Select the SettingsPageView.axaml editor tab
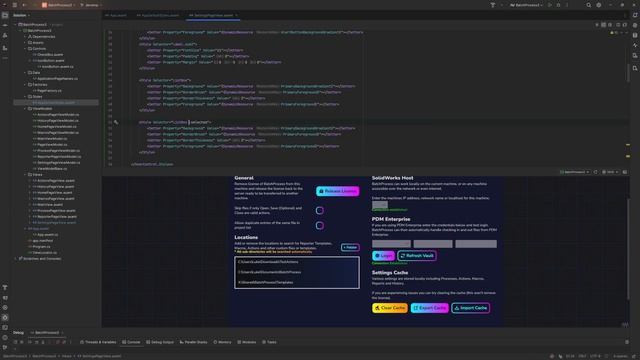Image resolution: width=640 pixels, height=360 pixels. pyautogui.click(x=212, y=15)
